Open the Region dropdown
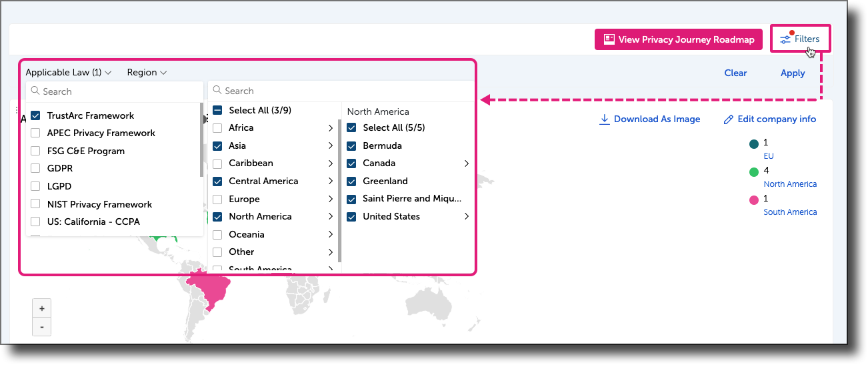Image resolution: width=868 pixels, height=365 pixels. (x=147, y=72)
